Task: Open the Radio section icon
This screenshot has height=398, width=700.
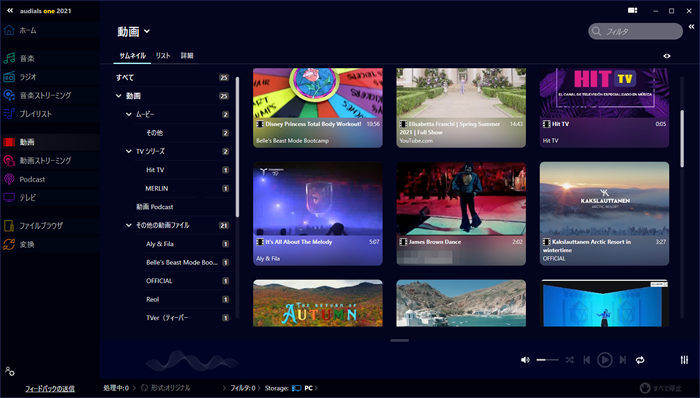Action: (9, 77)
